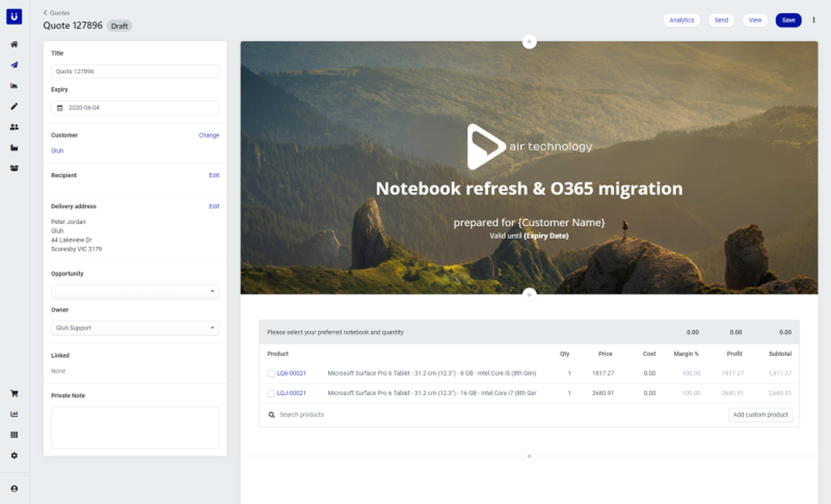Click the 'Valid until {Expiry Date}' text
The width and height of the screenshot is (831, 504).
529,236
